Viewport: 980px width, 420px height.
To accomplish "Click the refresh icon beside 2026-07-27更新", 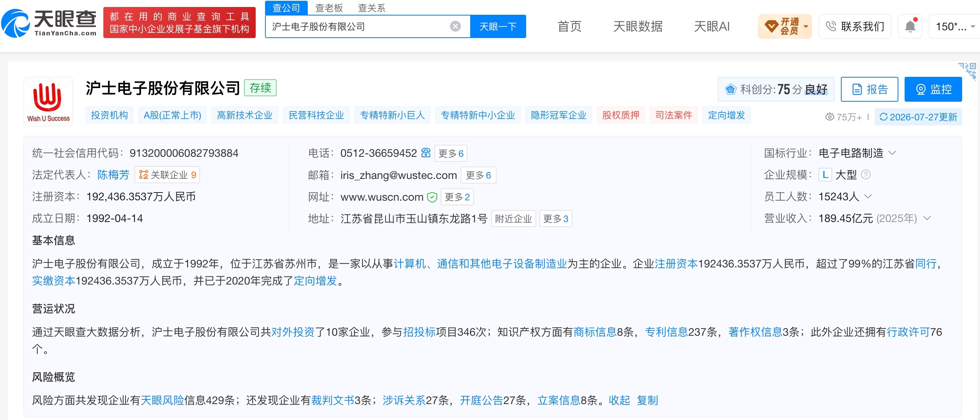I will tap(884, 117).
